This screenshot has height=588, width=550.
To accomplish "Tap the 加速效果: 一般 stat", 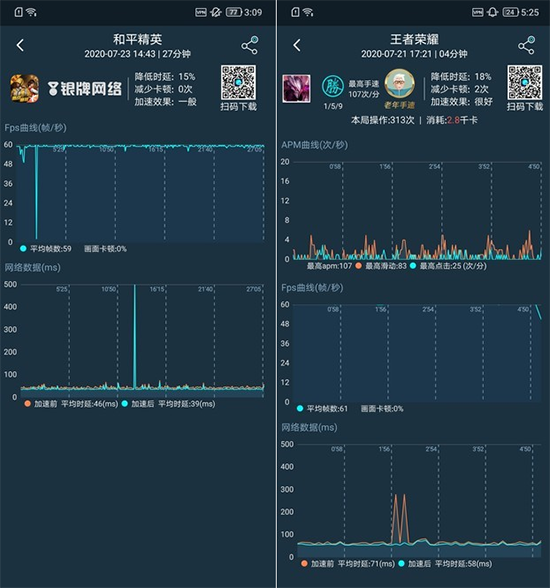I will (165, 102).
